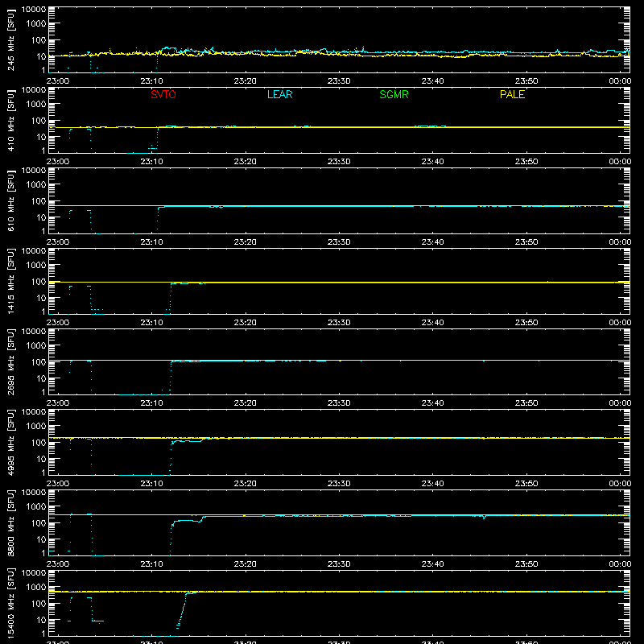This screenshot has height=644, width=644.
Task: Click 23:10 tick label under 245 MHz panel
Action: (151, 81)
